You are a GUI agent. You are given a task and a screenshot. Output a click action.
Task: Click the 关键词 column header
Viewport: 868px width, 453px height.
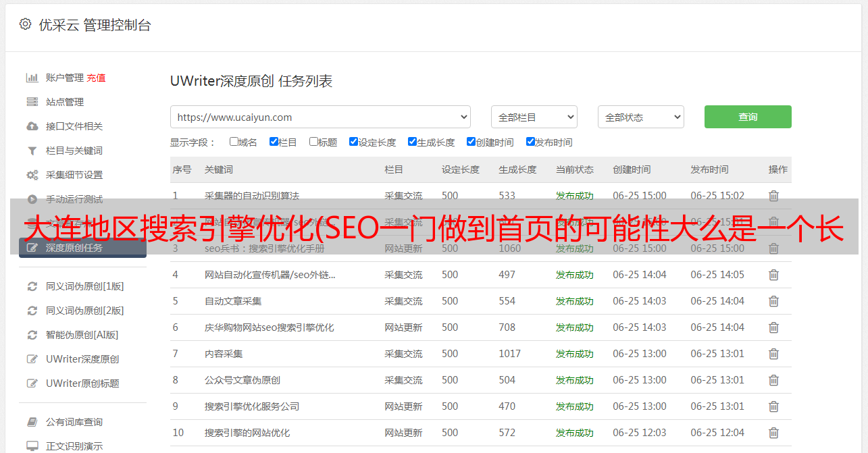(x=219, y=169)
